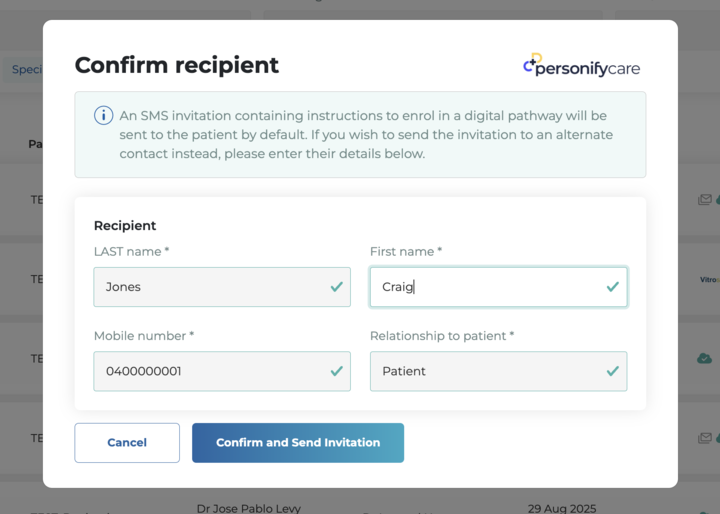Click Dr Jose Pablo Levy in the background row
Image resolution: width=720 pixels, height=514 pixels.
(x=249, y=508)
